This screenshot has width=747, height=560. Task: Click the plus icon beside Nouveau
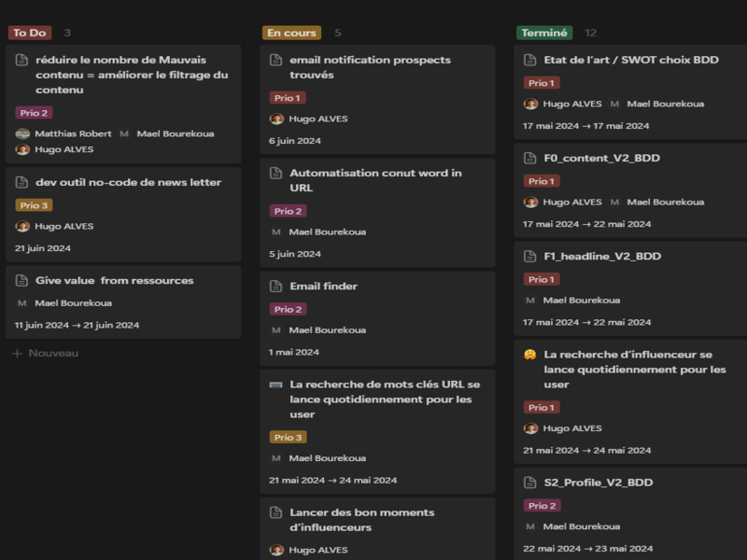coord(17,354)
